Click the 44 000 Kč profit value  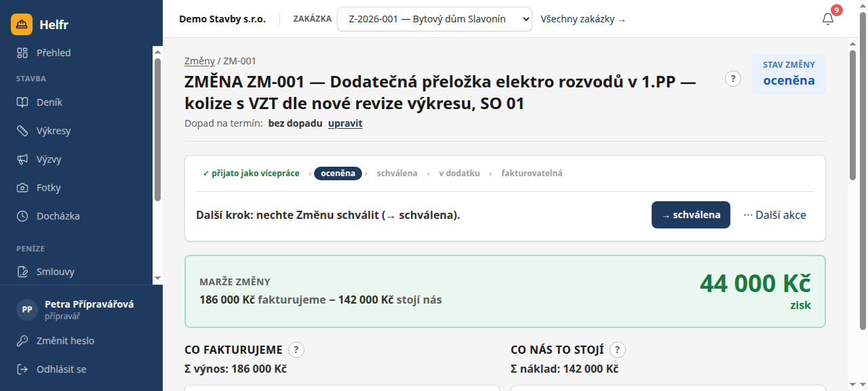click(x=755, y=283)
